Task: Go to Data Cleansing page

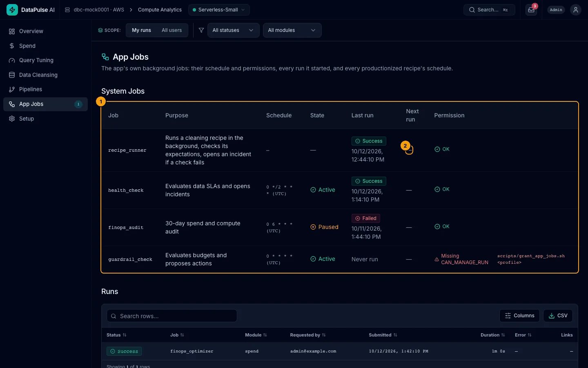Action: pos(45,75)
